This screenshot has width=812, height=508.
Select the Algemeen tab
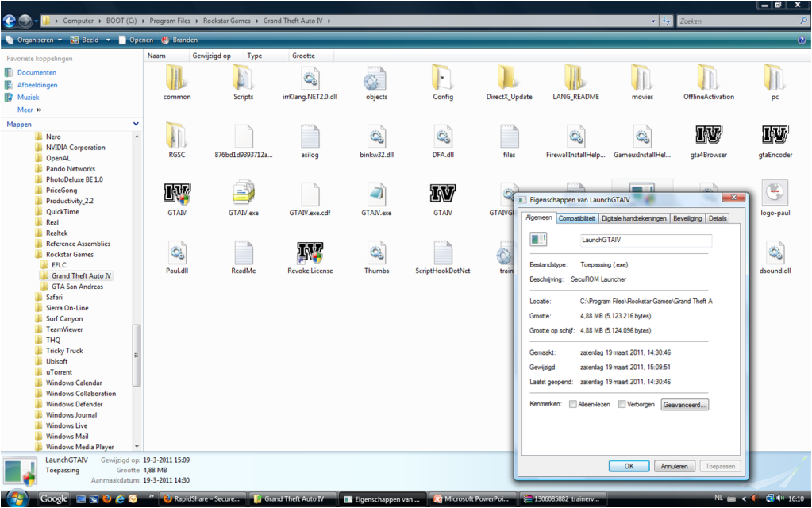539,218
